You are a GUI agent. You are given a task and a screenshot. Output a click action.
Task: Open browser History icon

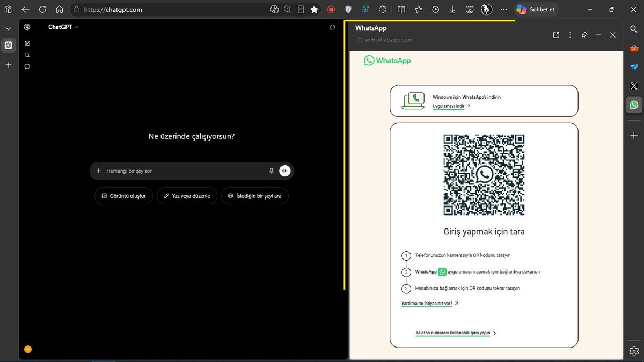coord(436,9)
